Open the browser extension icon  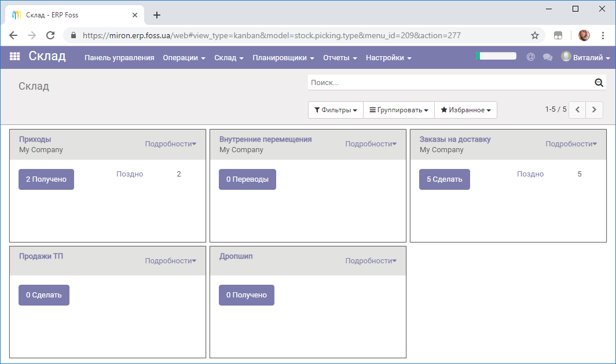[x=558, y=35]
